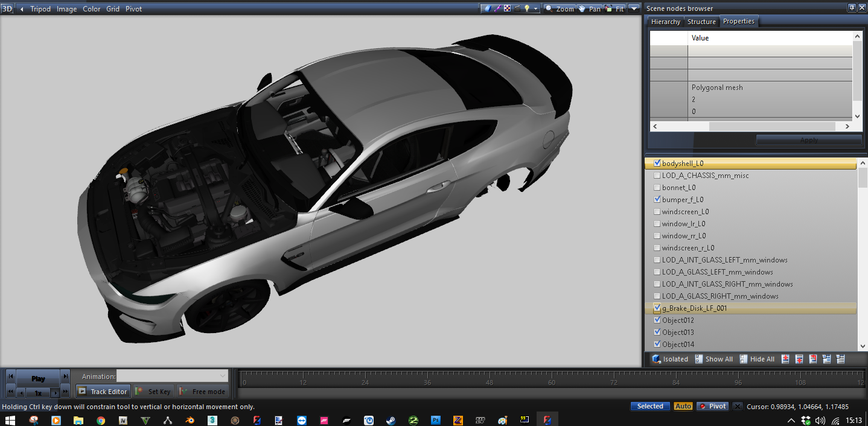Uncheck the bodyshell_L0 visibility checkbox
Image resolution: width=868 pixels, height=426 pixels.
(657, 163)
